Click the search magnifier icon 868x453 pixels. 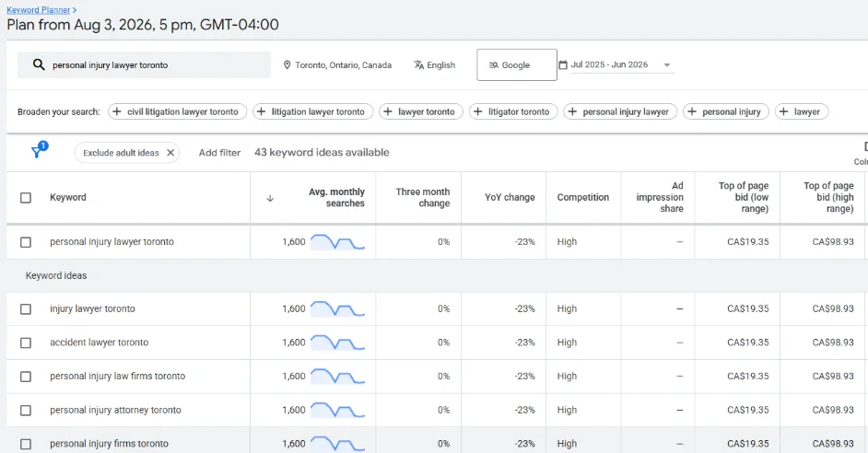[x=38, y=64]
